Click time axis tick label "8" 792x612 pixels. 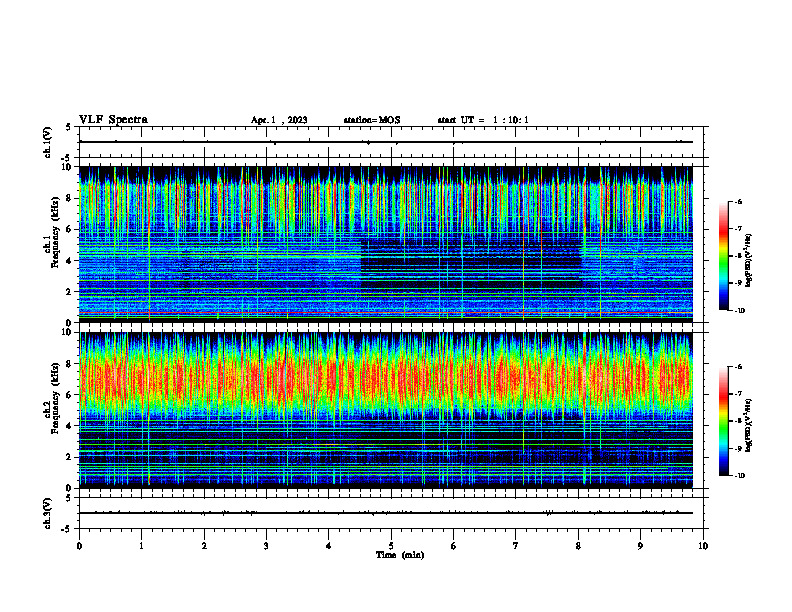coord(578,546)
